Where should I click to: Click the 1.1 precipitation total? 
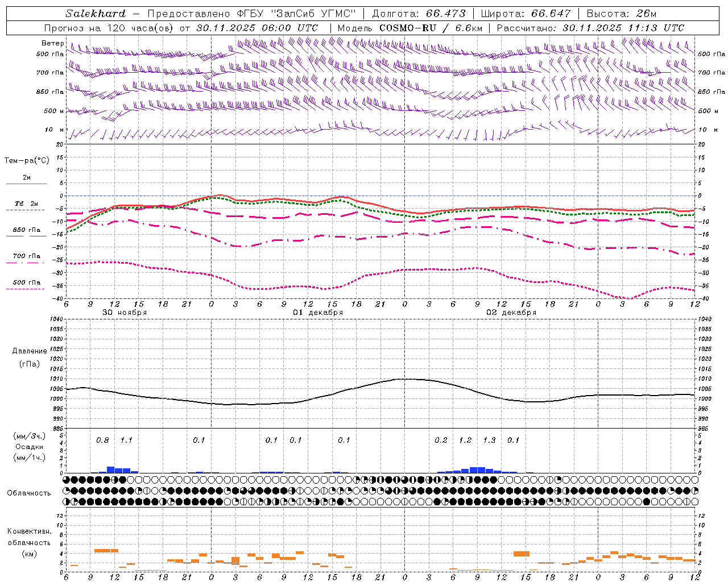(126, 440)
